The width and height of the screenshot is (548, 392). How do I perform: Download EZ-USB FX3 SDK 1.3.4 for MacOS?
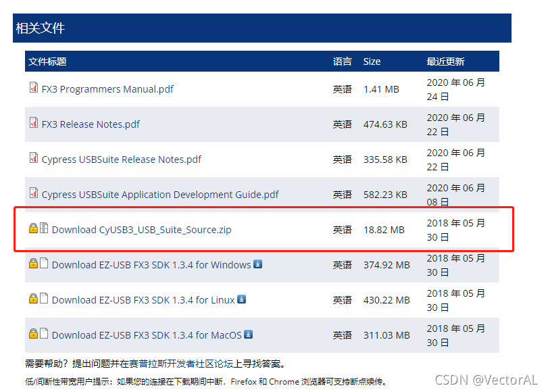click(147, 335)
